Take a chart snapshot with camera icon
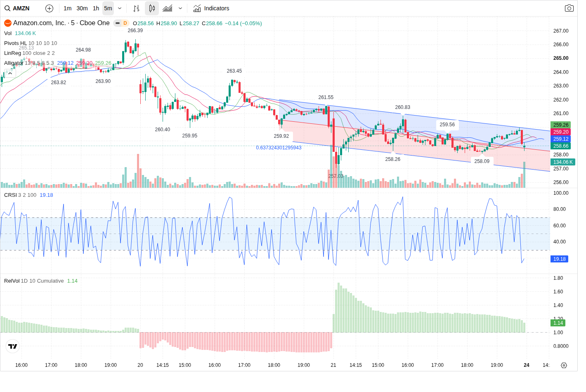The height and width of the screenshot is (392, 586). (x=569, y=8)
